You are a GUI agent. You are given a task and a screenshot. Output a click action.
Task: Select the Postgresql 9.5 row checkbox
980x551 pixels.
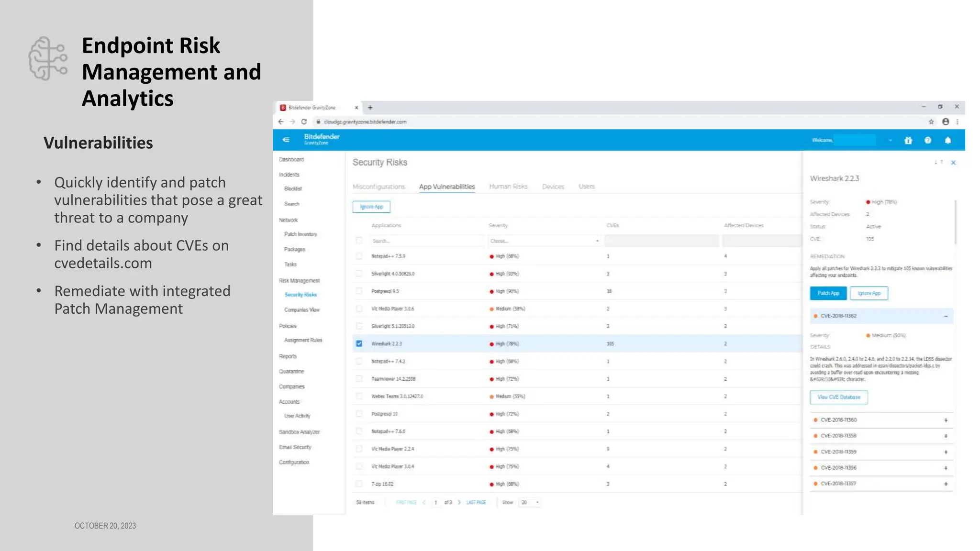point(359,291)
